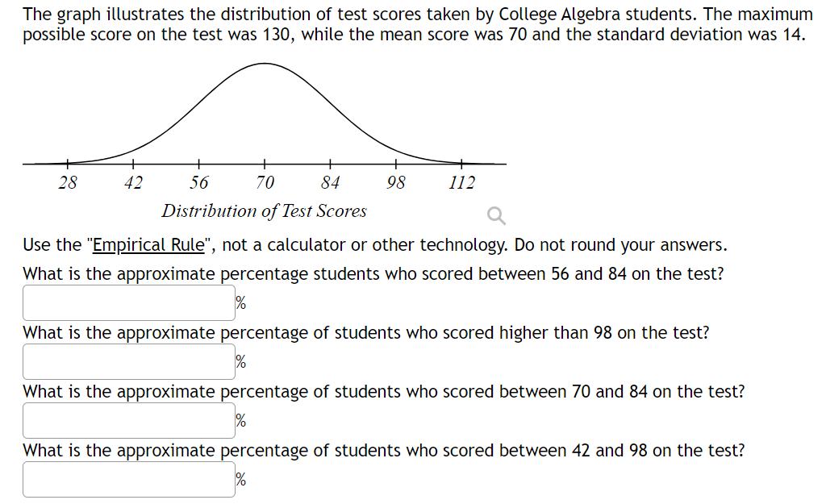The height and width of the screenshot is (504, 826).
Task: Click the answer box for scores between 70 and 84
Action: (x=127, y=420)
